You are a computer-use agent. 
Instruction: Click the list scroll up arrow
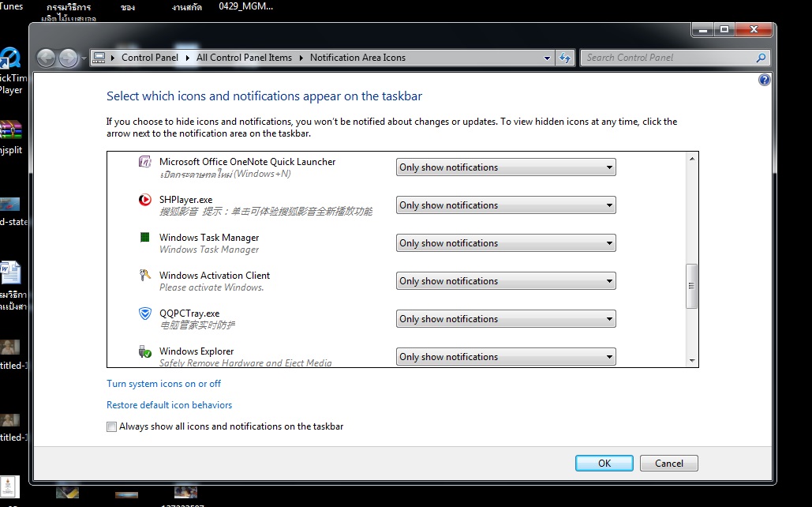coord(692,159)
